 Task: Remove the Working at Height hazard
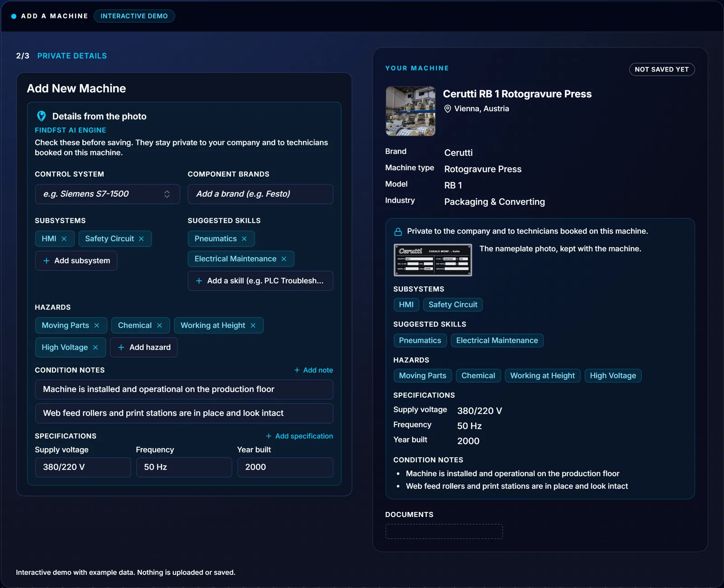pyautogui.click(x=253, y=325)
